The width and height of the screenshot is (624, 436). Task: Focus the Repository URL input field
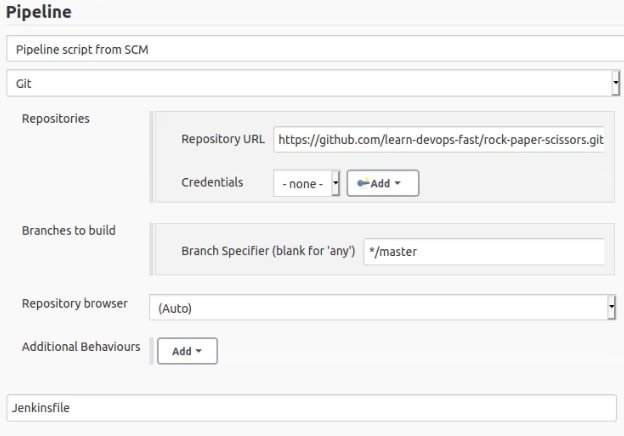[x=439, y=140]
